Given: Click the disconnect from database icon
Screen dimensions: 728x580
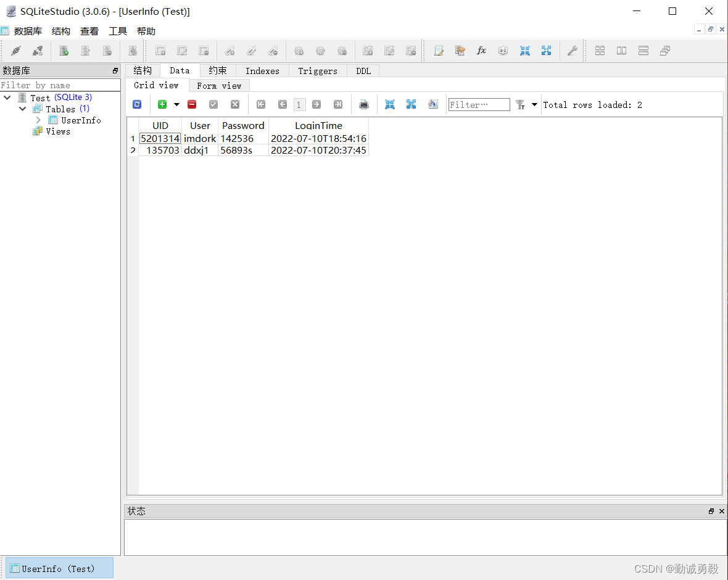Looking at the screenshot, I should [38, 51].
